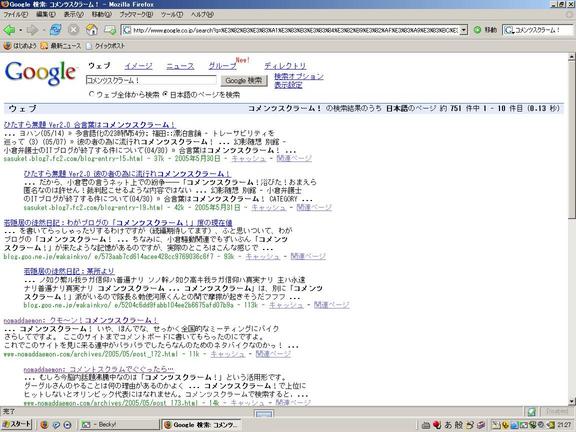Open the クイックポスト bookmark

click(x=105, y=46)
